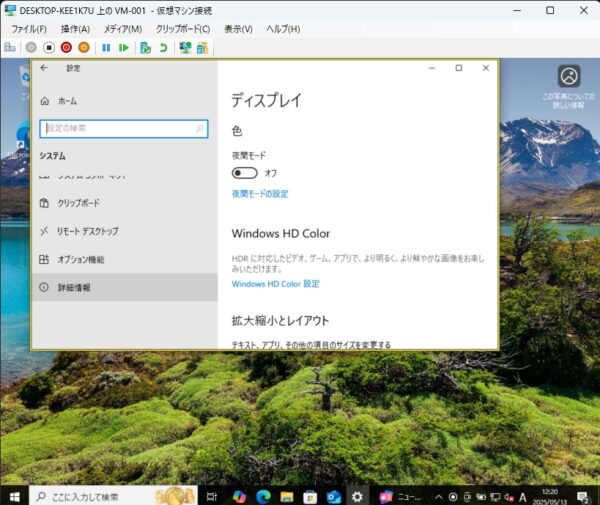The height and width of the screenshot is (505, 600).
Task: Revert the VM with the green arrow icon
Action: (163, 47)
